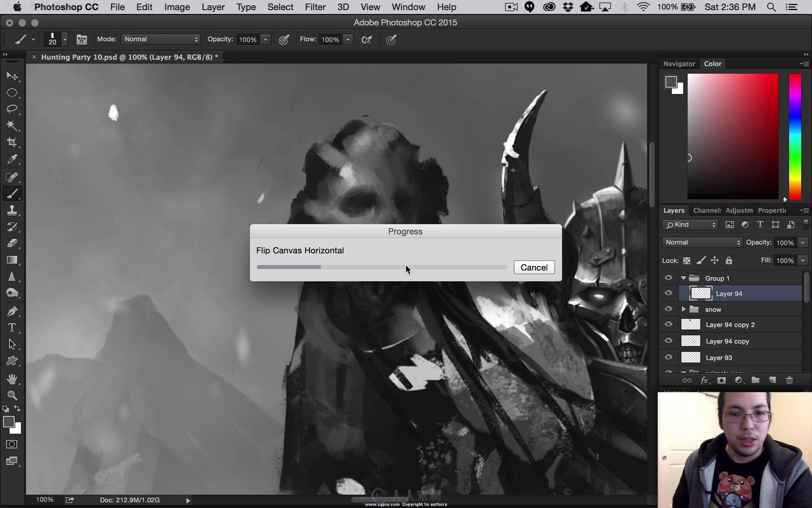The height and width of the screenshot is (508, 812).
Task: Click inside the color picker field
Action: [x=733, y=137]
